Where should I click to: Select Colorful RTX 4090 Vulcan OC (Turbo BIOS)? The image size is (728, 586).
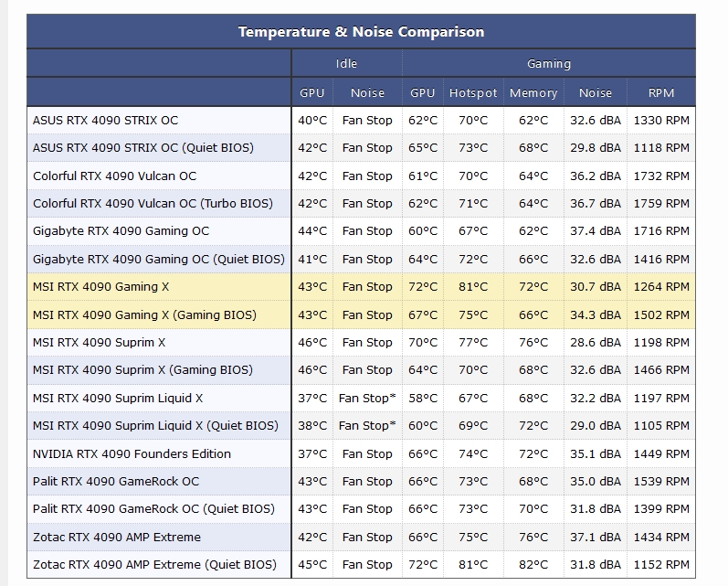coord(153,203)
